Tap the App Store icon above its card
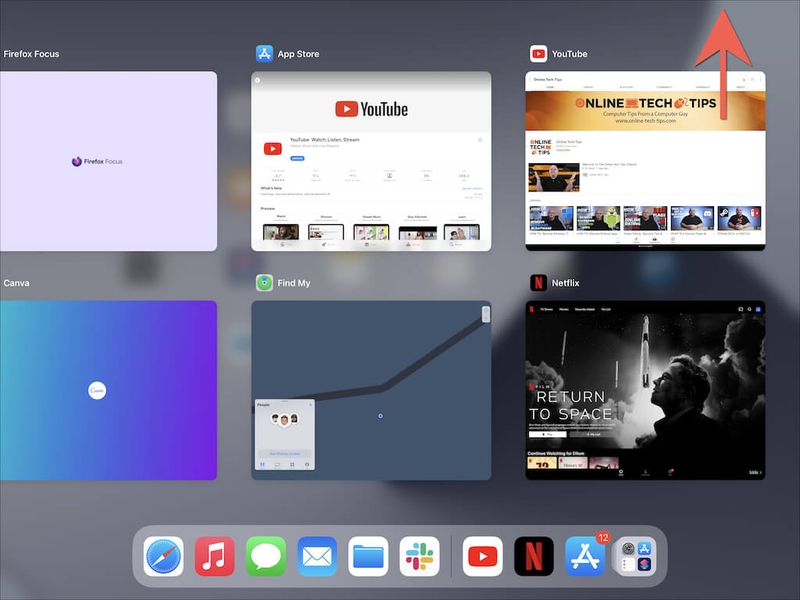 pos(264,54)
